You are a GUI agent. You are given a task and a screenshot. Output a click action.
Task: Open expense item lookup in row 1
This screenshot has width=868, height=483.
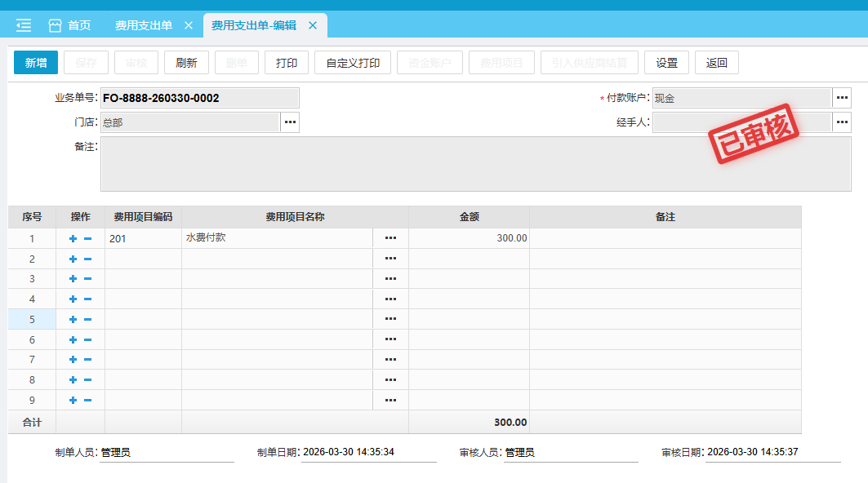[x=390, y=238]
